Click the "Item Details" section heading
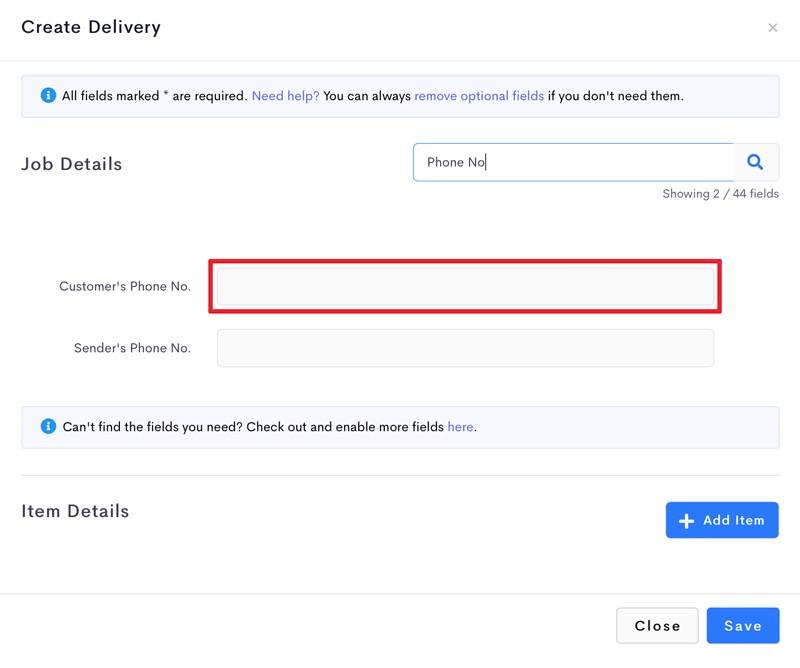The height and width of the screenshot is (668, 800). pyautogui.click(x=75, y=511)
